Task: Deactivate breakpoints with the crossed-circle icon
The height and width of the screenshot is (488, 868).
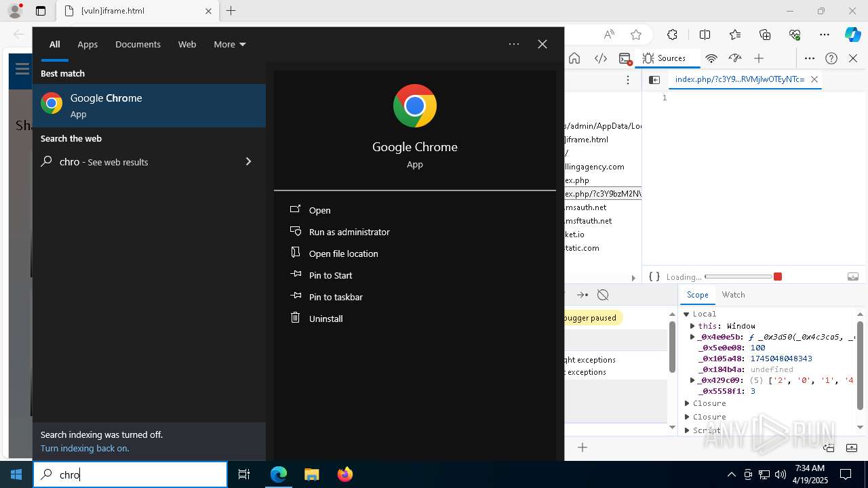Action: point(603,295)
